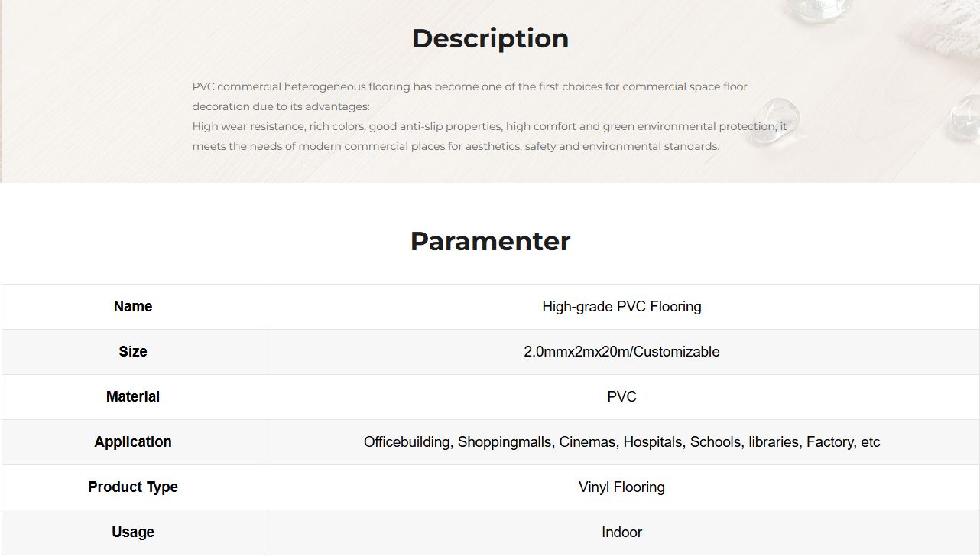Click the Vinyl Flooring value cell

coord(621,487)
